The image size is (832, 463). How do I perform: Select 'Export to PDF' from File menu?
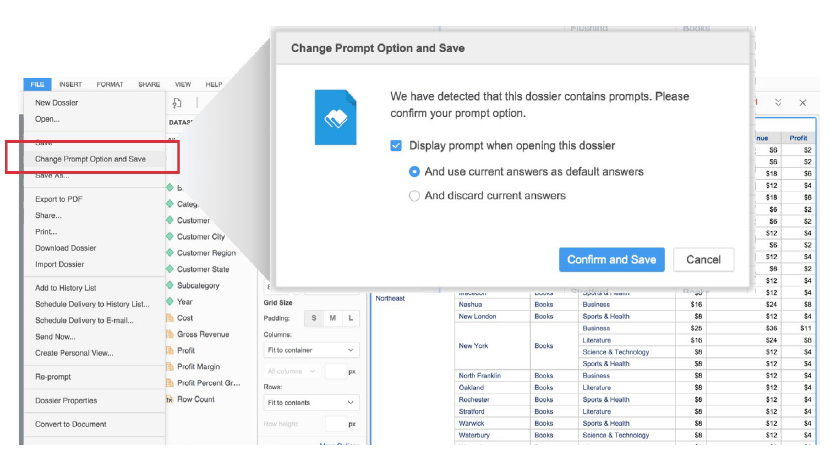(59, 199)
